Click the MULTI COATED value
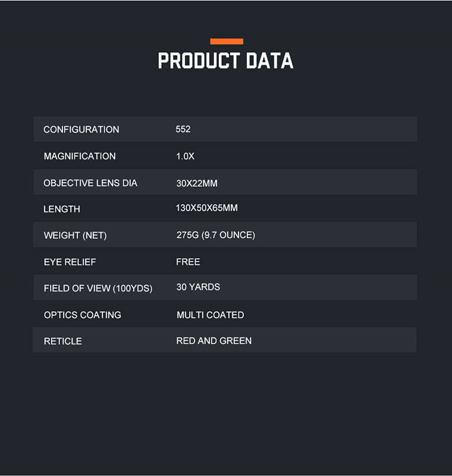Image resolution: width=452 pixels, height=476 pixels. click(x=210, y=315)
